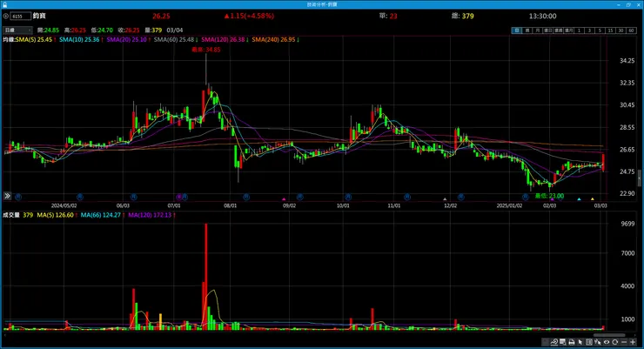Click the 34.25 price axis label
The image size is (644, 349).
tap(627, 60)
